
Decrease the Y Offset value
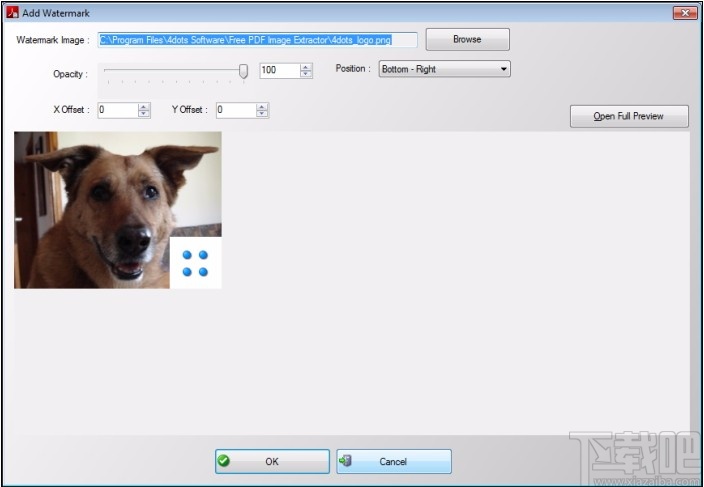(262, 114)
